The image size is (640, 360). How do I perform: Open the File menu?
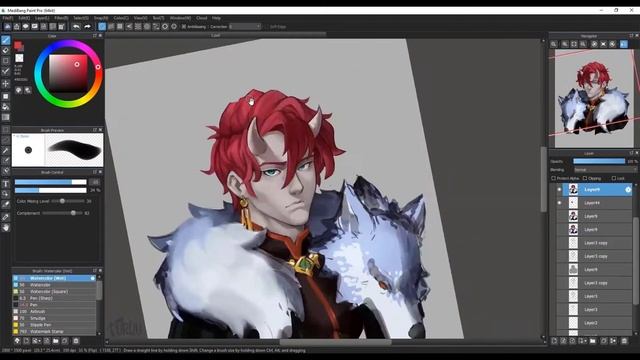8,18
